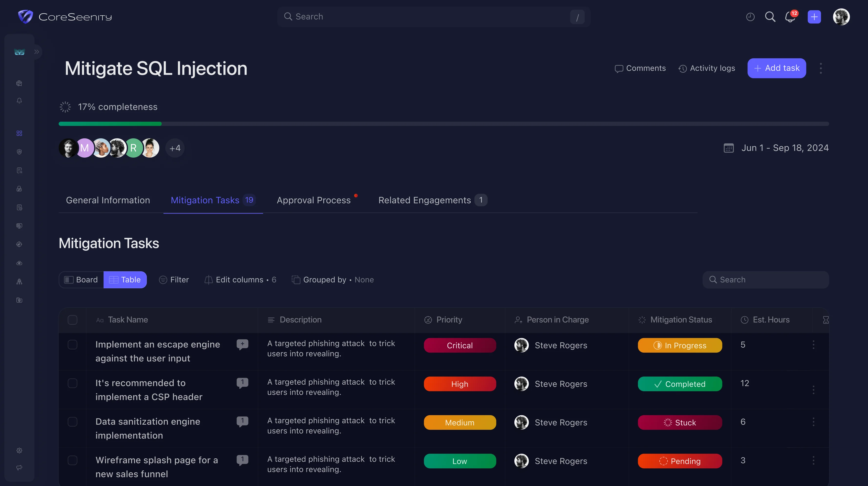This screenshot has width=868, height=486.
Task: Expand the +4 more members list
Action: click(x=175, y=148)
